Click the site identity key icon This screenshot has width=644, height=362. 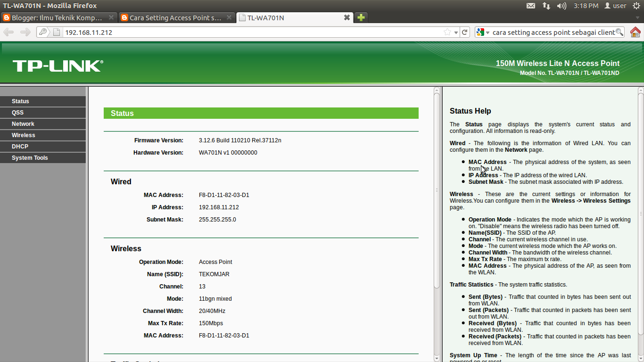coord(43,32)
